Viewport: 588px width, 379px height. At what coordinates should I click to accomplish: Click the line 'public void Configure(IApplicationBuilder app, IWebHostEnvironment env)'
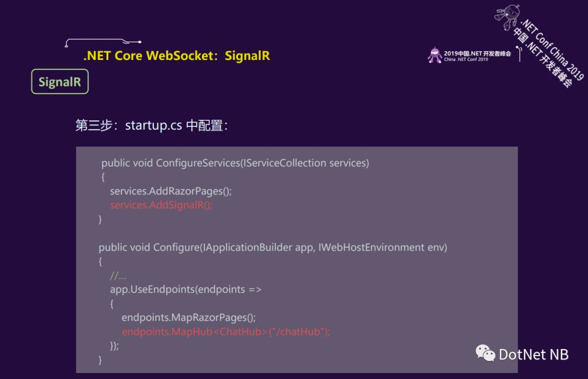(273, 248)
